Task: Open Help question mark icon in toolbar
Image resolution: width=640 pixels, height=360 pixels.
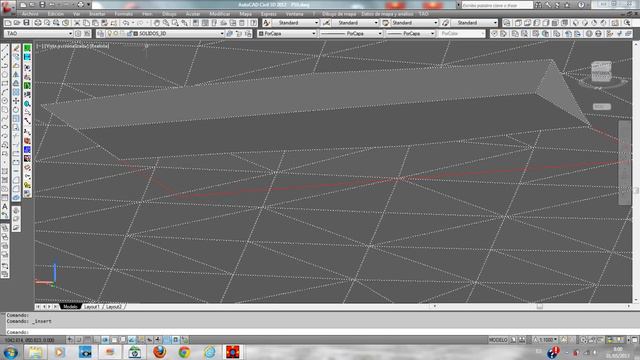Action: tap(253, 23)
